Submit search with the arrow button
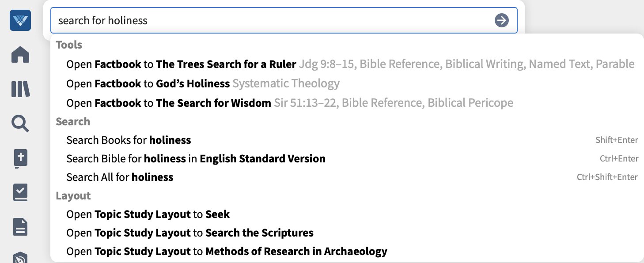 [501, 20]
